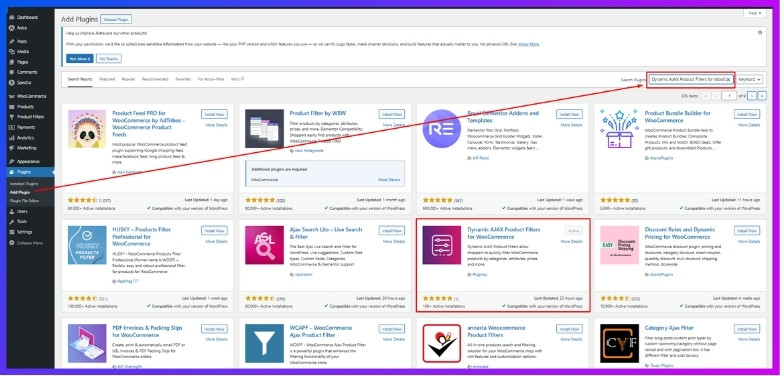This screenshot has height=376, width=780.
Task: Switch to the Favorites tab
Action: tap(183, 79)
